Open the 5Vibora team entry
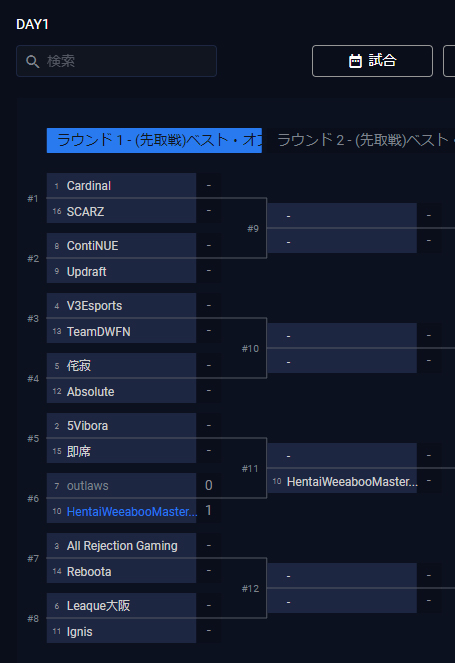 click(121, 426)
